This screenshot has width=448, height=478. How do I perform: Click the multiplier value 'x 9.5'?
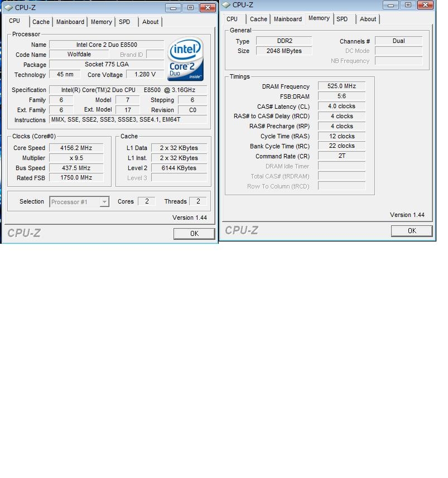pos(76,158)
